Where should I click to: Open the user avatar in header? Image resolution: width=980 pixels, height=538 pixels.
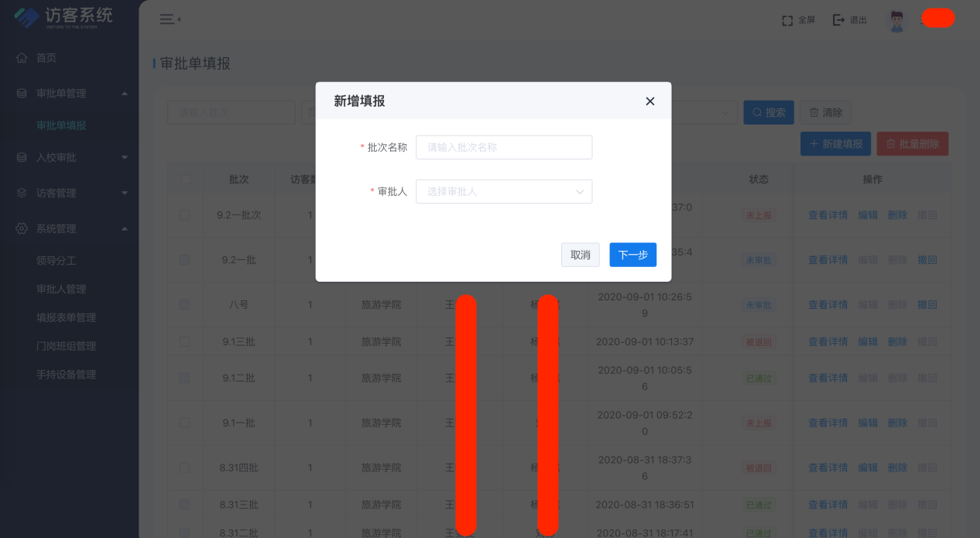[x=897, y=21]
